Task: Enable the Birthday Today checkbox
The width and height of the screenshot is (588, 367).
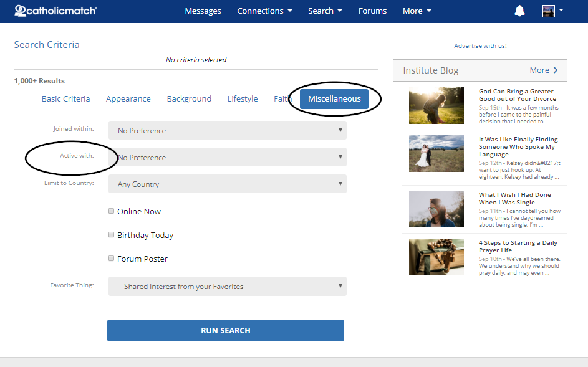Action: 112,235
